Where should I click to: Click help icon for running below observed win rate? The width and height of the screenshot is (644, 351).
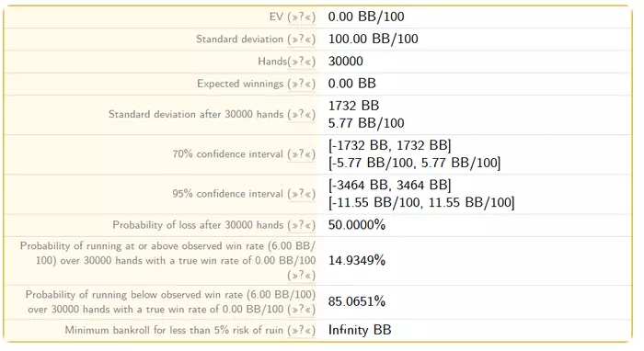[302, 309]
